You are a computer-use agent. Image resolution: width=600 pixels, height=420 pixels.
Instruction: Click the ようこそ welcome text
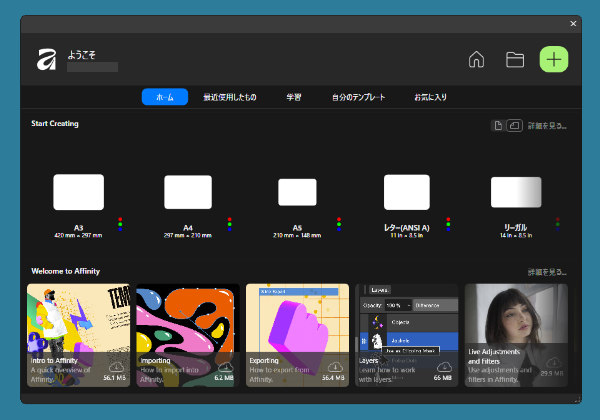pyautogui.click(x=81, y=55)
